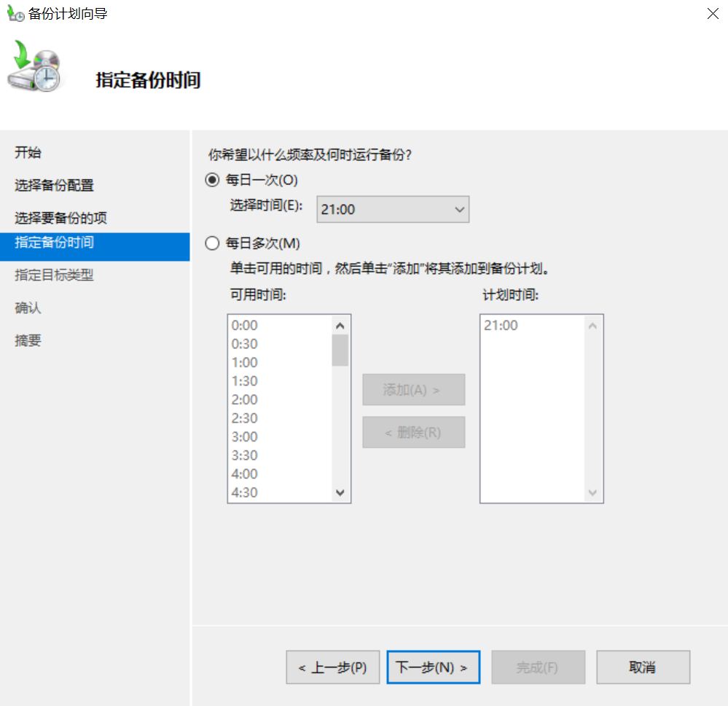Select the 每日多次(M) radio button
728x706 pixels.
(x=212, y=243)
